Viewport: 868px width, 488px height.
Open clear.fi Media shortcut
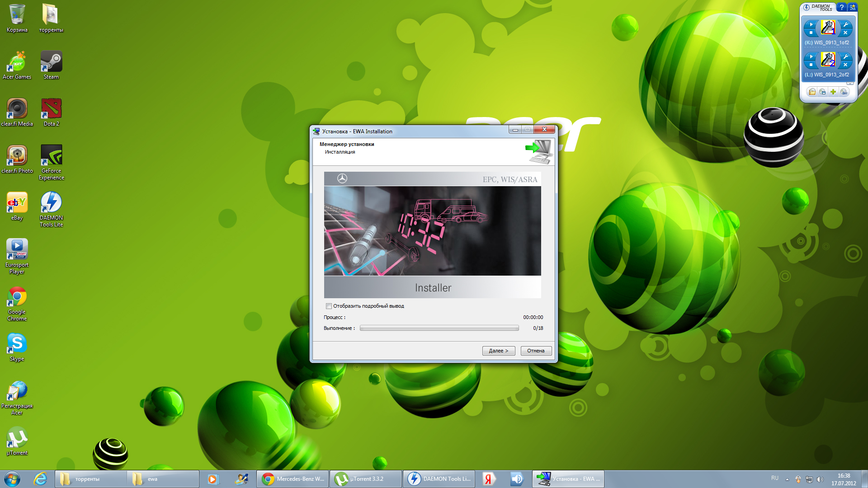point(17,113)
